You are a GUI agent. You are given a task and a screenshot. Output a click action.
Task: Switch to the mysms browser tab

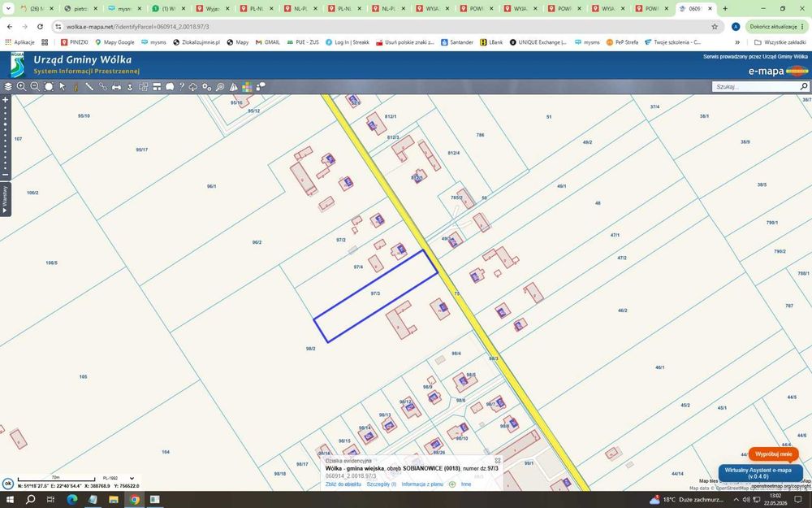(x=123, y=8)
